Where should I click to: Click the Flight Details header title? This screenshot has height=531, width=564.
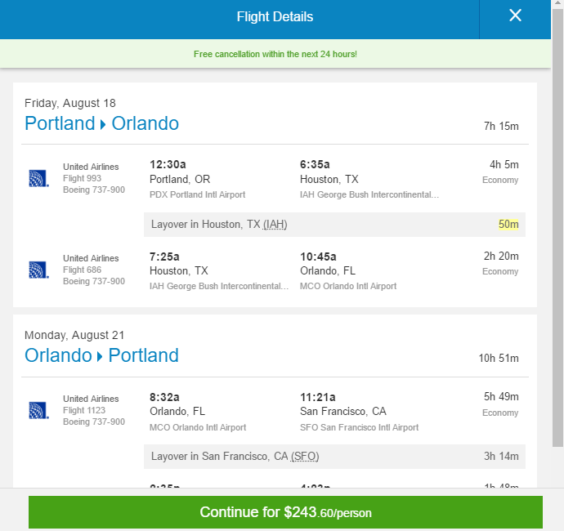(x=275, y=17)
